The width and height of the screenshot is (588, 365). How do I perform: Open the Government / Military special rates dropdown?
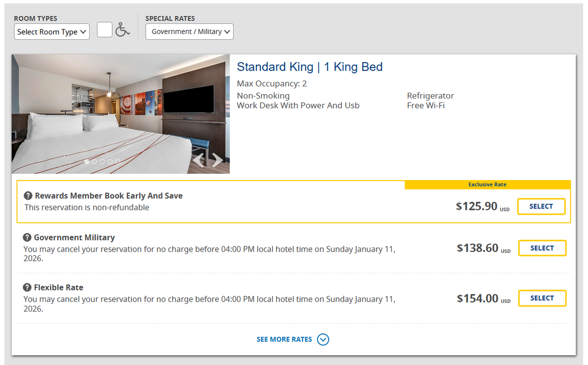point(189,32)
